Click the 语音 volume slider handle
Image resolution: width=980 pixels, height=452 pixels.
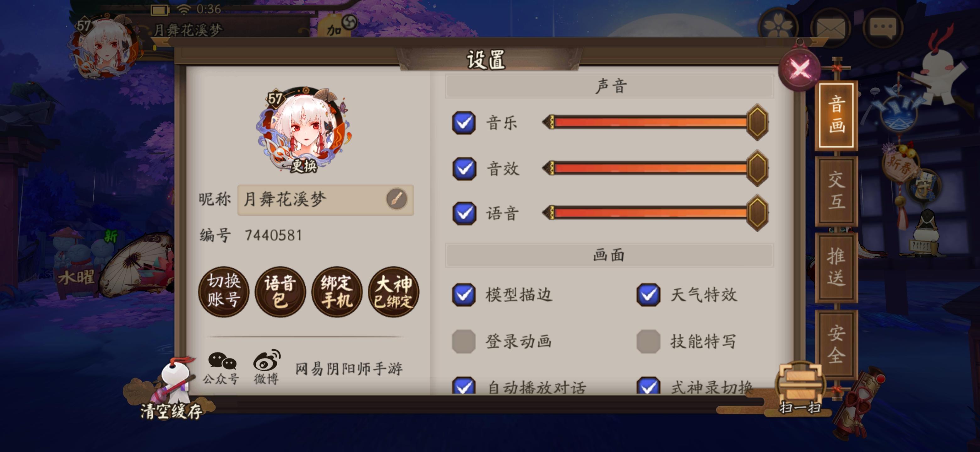point(757,213)
